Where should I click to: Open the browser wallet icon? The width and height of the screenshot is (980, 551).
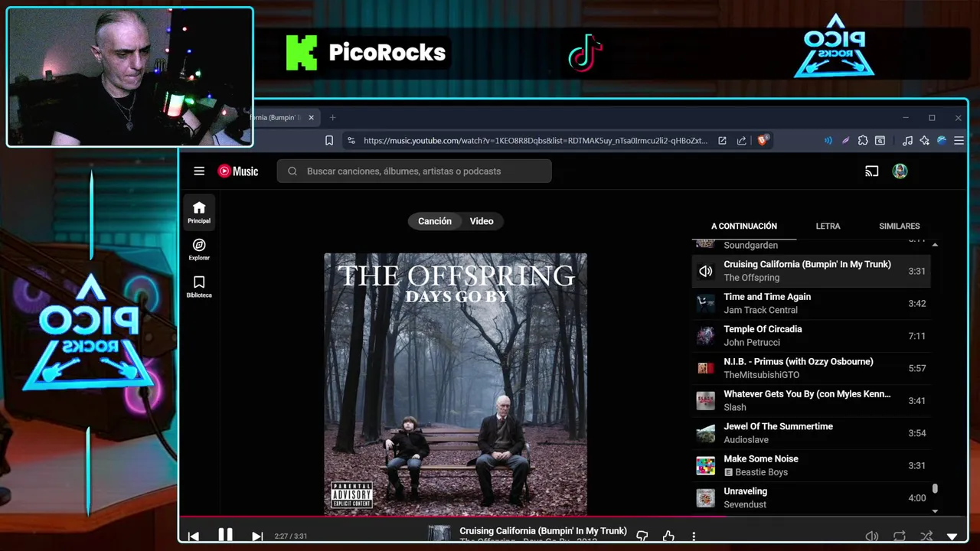[x=880, y=141]
